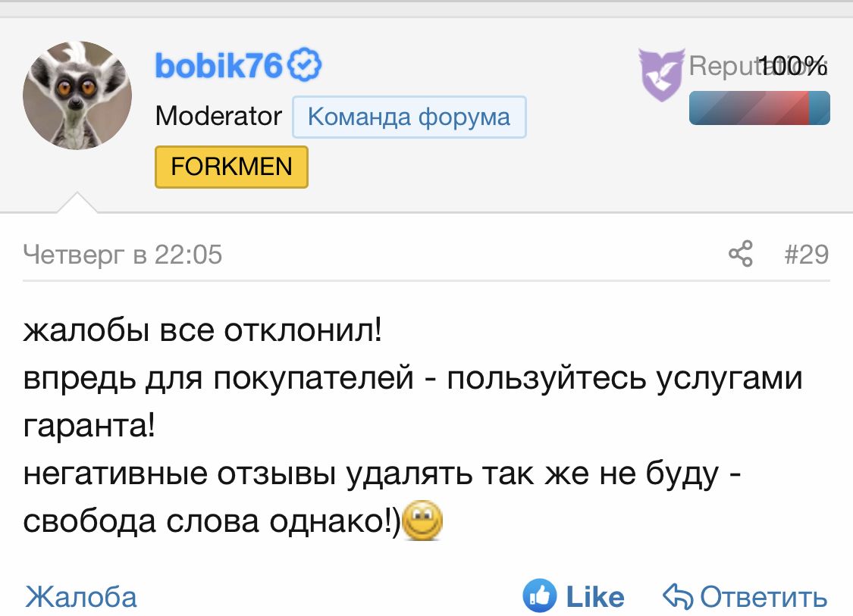
Task: Click the share icon beside #29
Action: (x=740, y=255)
